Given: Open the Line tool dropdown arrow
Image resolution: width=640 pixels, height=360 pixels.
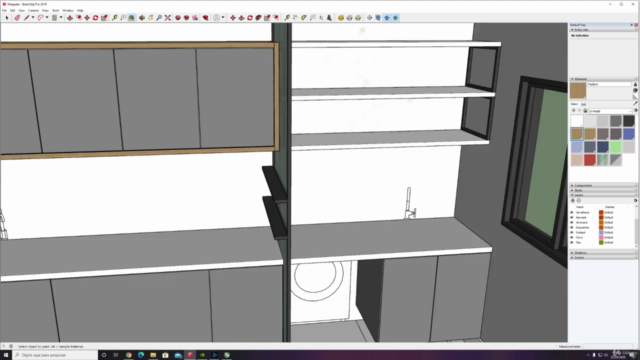Looking at the screenshot, I should coord(33,18).
